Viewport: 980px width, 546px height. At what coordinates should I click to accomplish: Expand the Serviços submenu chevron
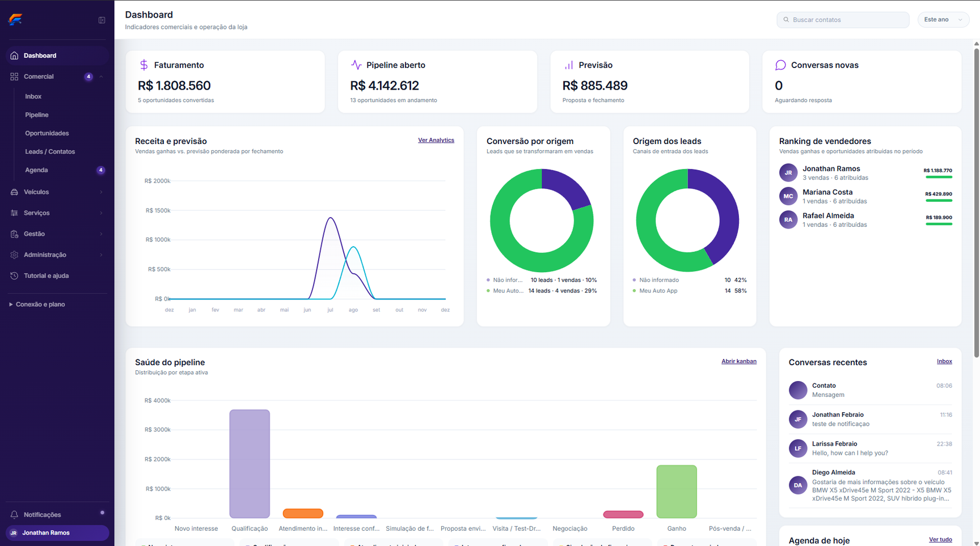tap(102, 213)
